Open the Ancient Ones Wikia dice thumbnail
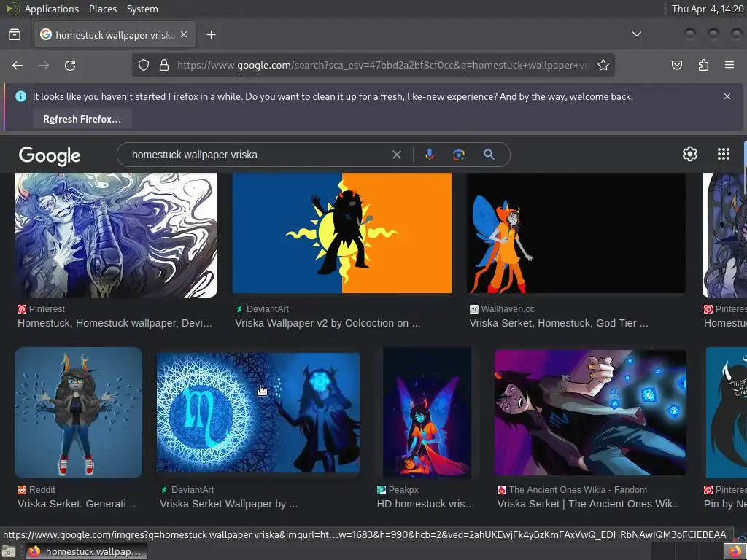Screen dimensions: 747x560 click(590, 413)
